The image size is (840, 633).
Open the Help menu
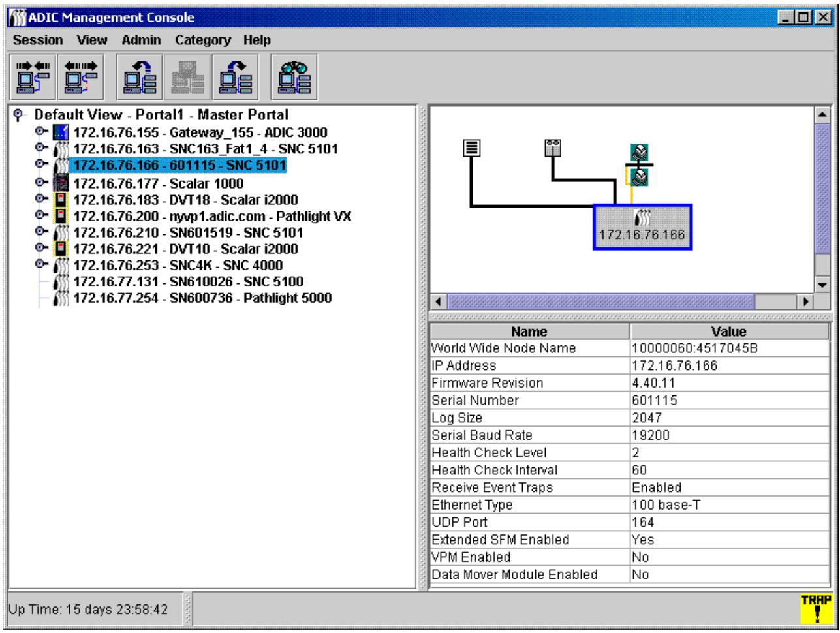pos(257,40)
